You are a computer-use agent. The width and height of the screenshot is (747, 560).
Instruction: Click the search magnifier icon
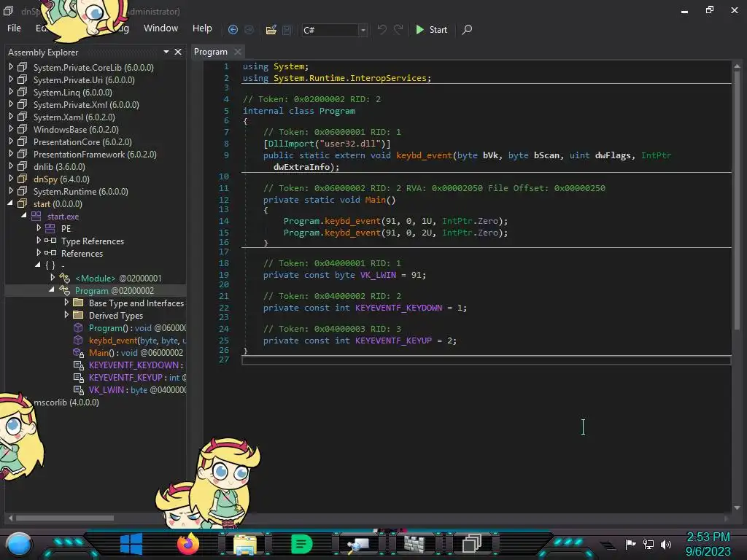click(468, 29)
